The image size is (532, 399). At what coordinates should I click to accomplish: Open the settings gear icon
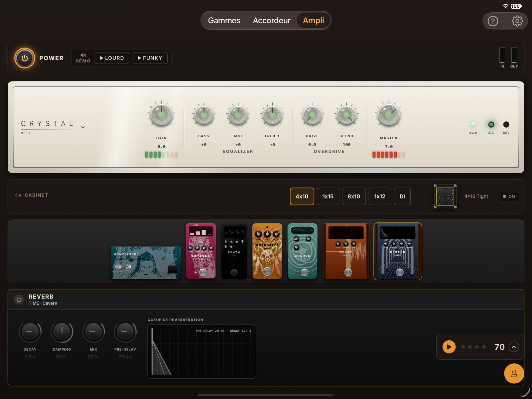click(x=517, y=21)
